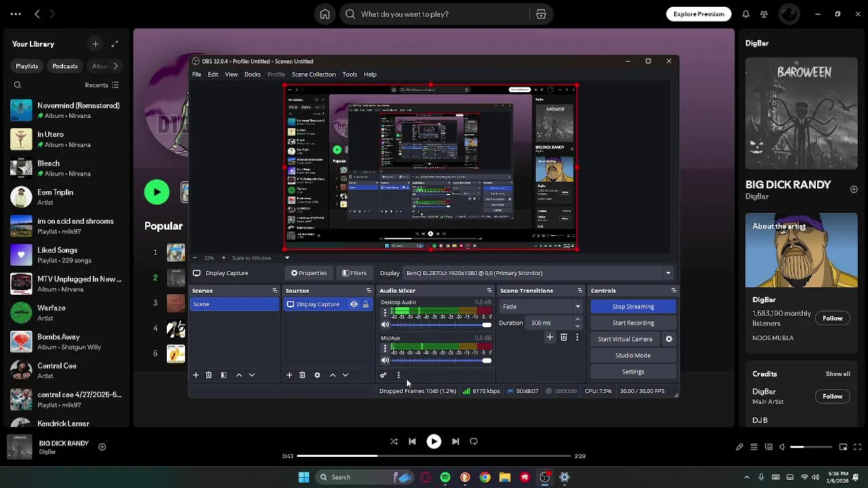868x488 pixels.
Task: Add a new scene transition
Action: [x=550, y=337]
